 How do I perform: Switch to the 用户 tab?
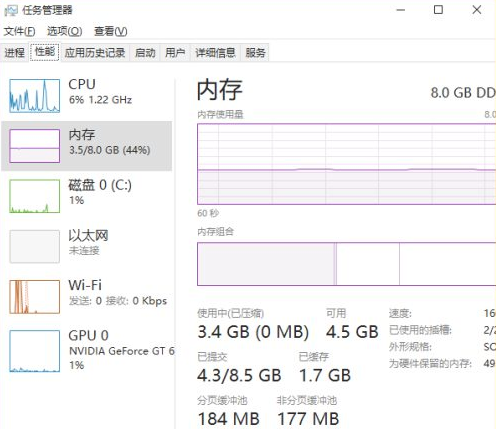[175, 52]
